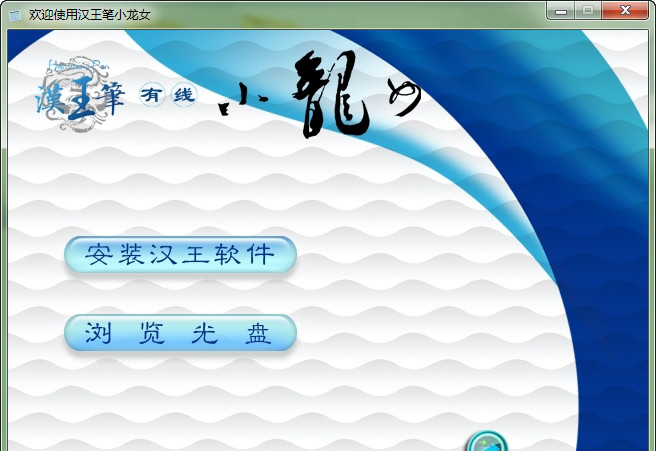Click the 安装汉王软件 button
The image size is (656, 469).
(180, 255)
